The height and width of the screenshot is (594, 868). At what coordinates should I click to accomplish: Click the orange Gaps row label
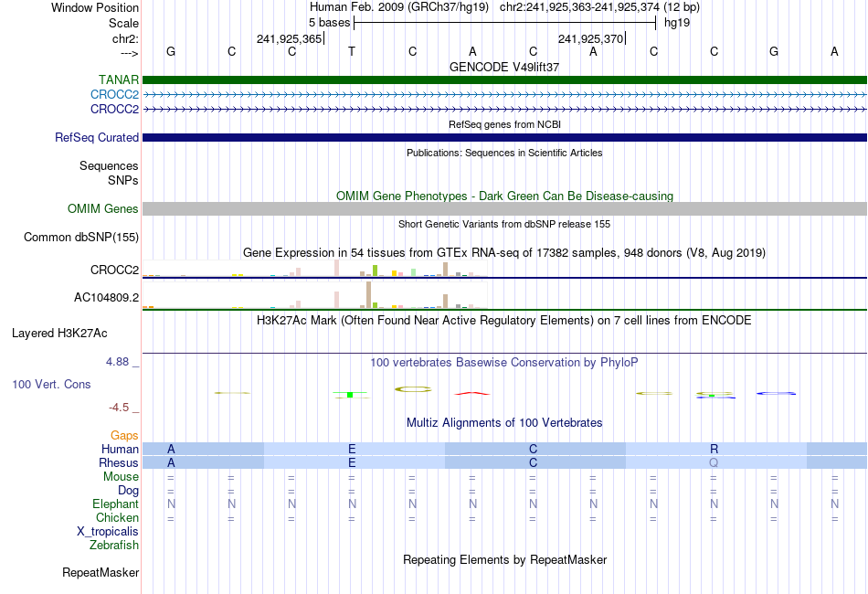point(124,436)
